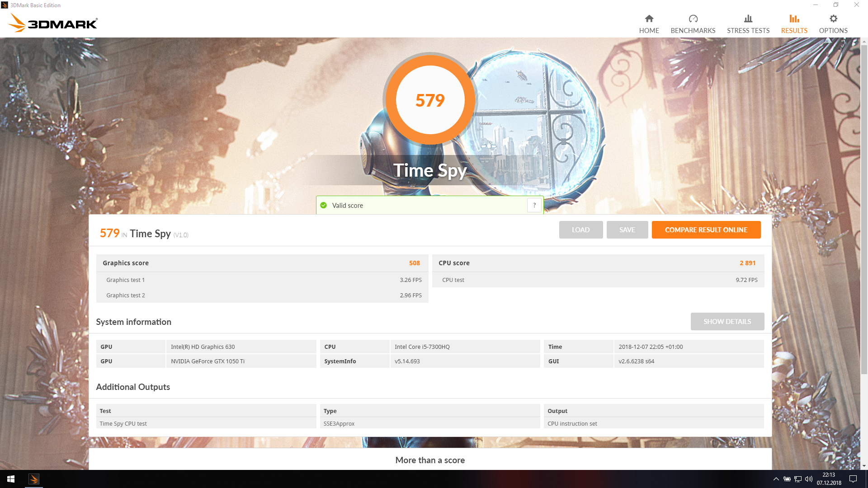Switch to the Stress Tests tab label
The width and height of the screenshot is (868, 488).
(x=748, y=31)
